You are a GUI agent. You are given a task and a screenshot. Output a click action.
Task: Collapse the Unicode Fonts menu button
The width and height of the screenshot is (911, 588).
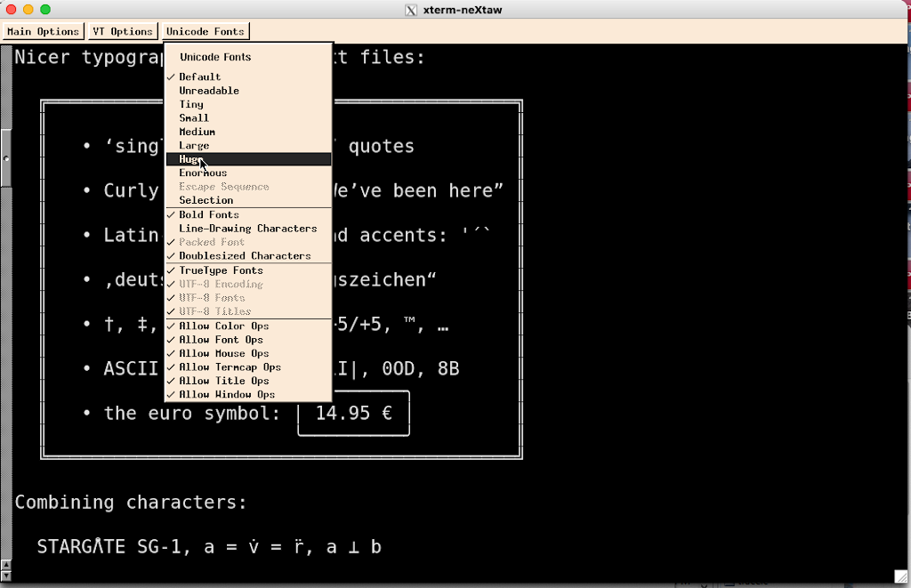(205, 31)
